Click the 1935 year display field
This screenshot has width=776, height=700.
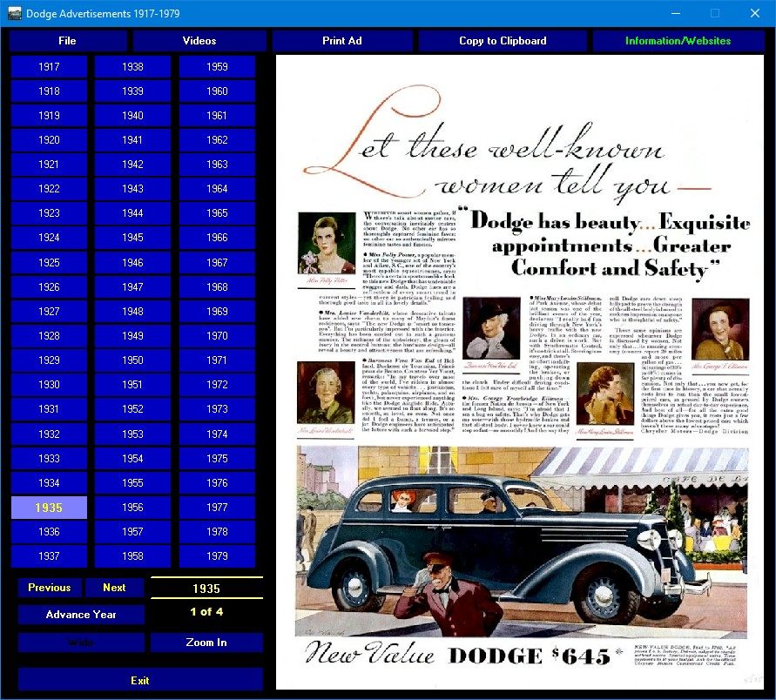tap(206, 589)
